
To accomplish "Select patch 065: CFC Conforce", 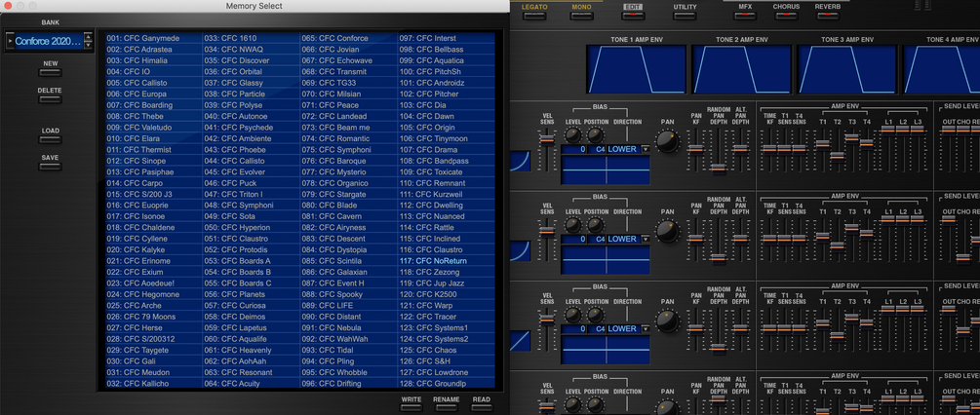I will pyautogui.click(x=349, y=38).
